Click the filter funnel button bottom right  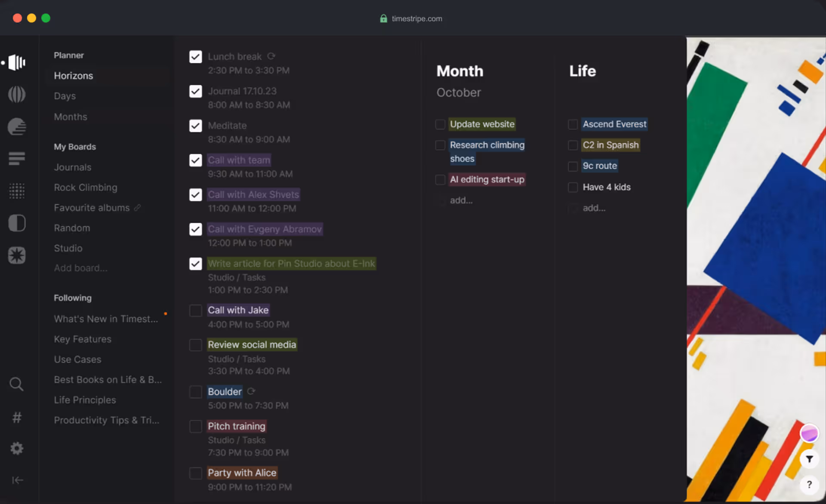point(811,458)
